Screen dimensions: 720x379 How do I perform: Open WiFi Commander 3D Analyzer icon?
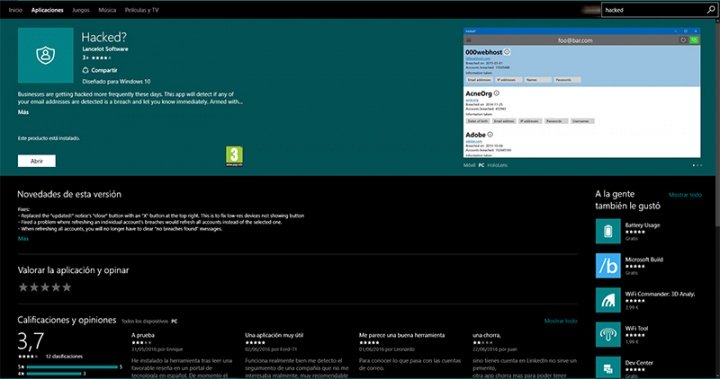(608, 300)
